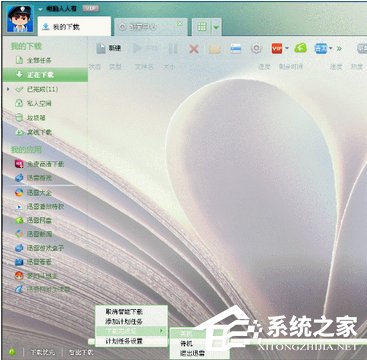Viewport: 367px width, 360px height.
Task: Click the pause bars toolbar icon
Action: click(173, 49)
